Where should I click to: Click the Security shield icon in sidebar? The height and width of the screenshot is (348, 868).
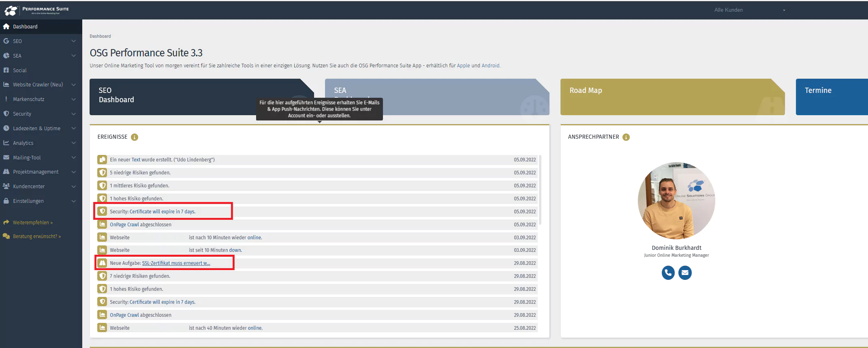[6, 114]
